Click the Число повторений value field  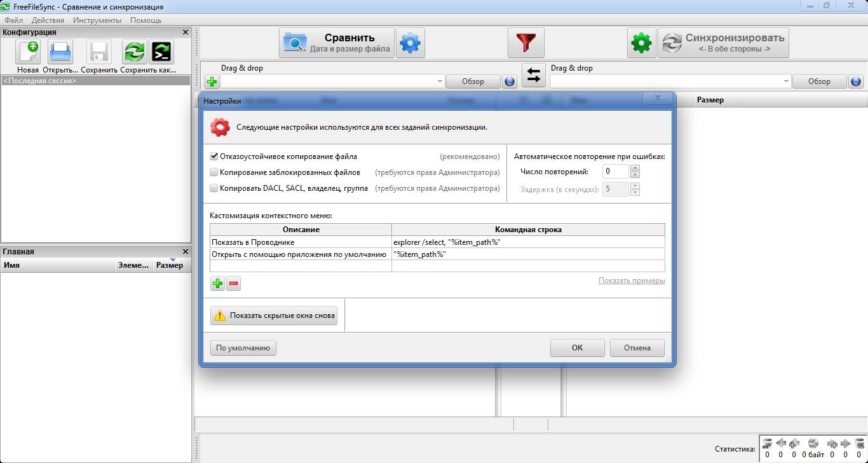coord(615,171)
